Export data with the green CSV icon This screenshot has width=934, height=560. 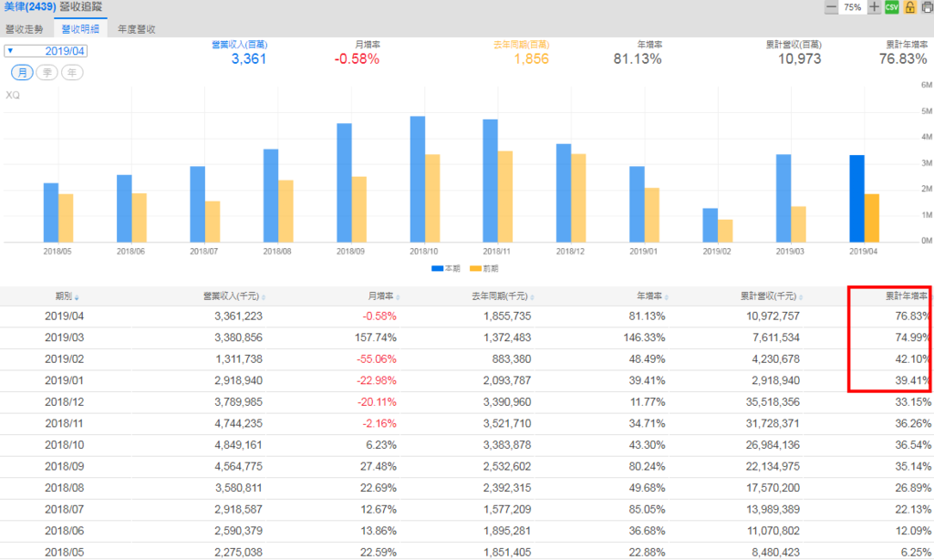coord(892,7)
